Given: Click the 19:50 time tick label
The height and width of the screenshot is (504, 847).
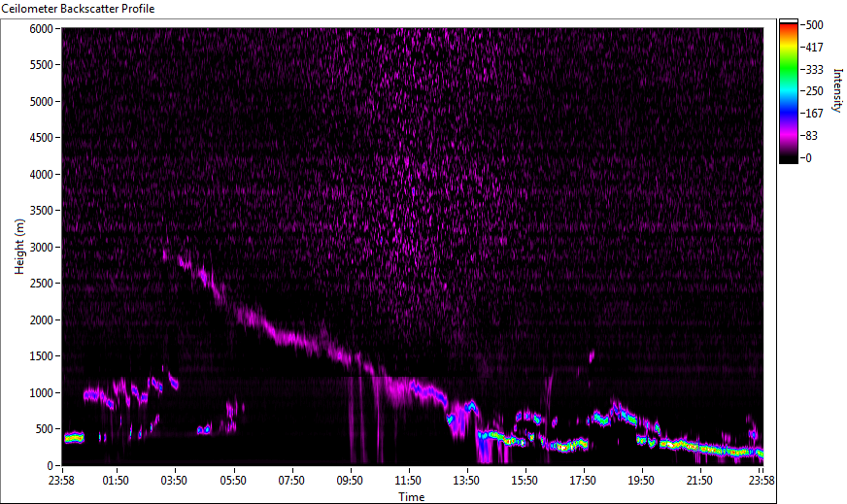Looking at the screenshot, I should (641, 481).
